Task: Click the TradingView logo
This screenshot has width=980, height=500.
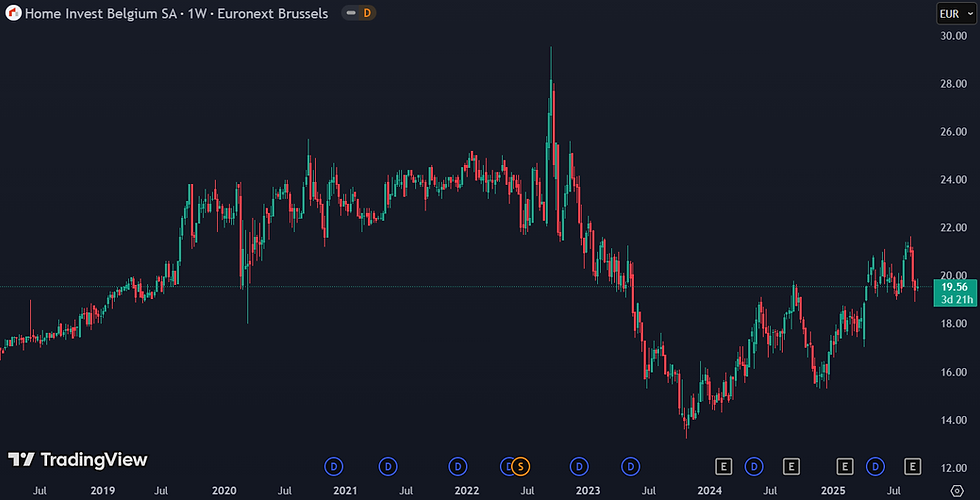Action: click(x=78, y=460)
